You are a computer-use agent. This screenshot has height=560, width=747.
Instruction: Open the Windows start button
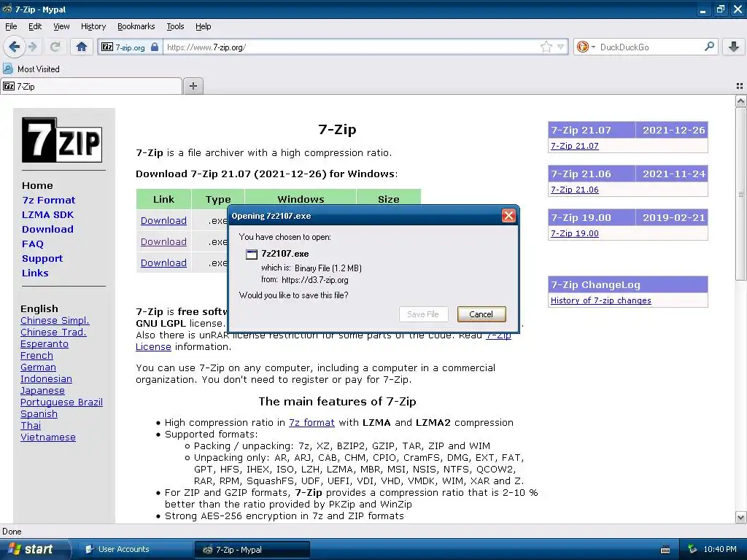click(x=35, y=549)
